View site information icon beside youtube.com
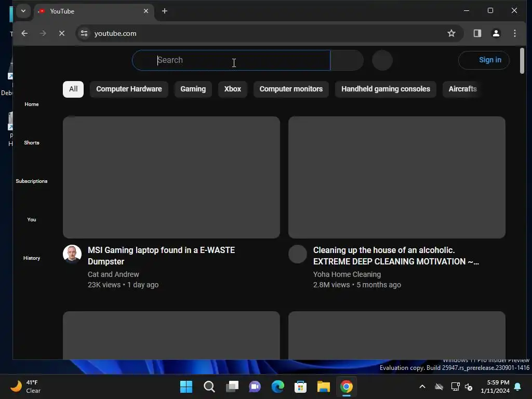The image size is (532, 399). coord(84,33)
